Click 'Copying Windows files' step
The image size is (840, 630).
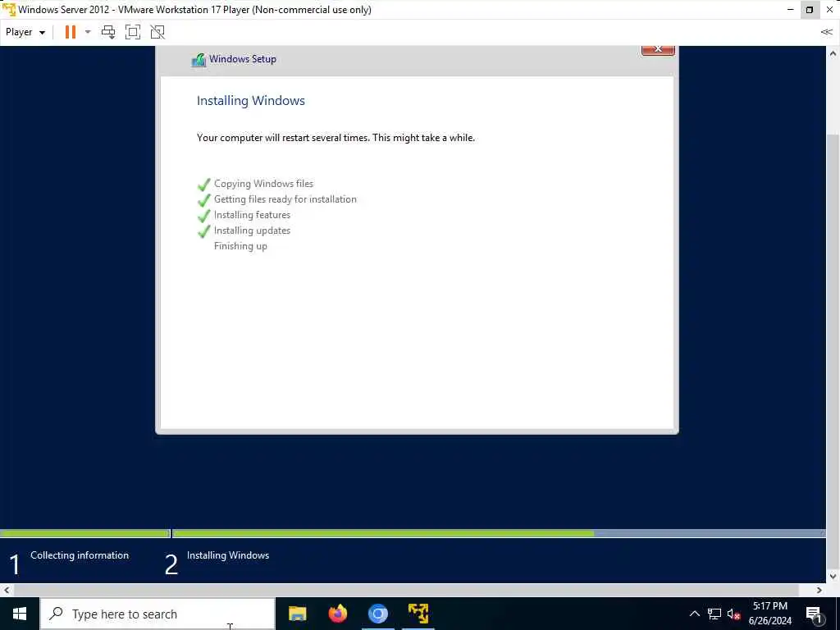[263, 184]
